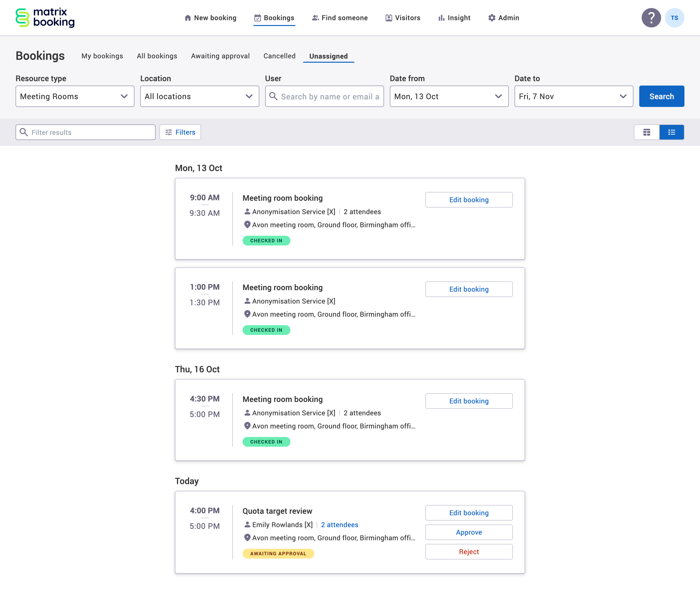Click the Matrix Booking logo
This screenshot has height=593, width=700.
pos(45,18)
